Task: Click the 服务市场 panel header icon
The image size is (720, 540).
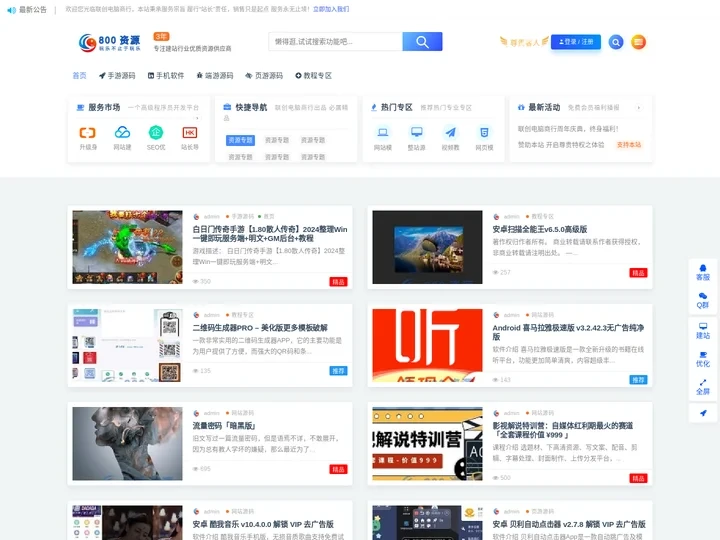Action: (80, 107)
